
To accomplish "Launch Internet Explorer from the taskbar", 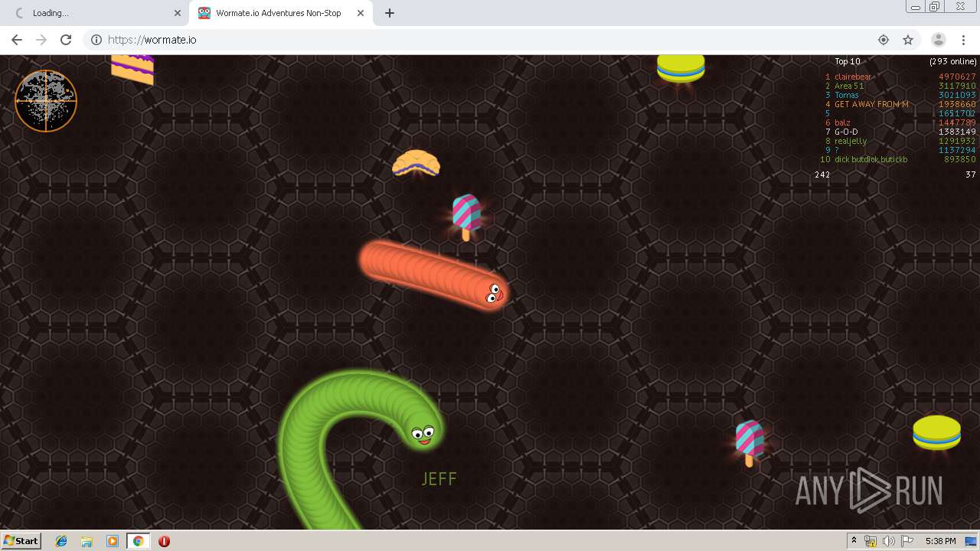I will point(61,541).
